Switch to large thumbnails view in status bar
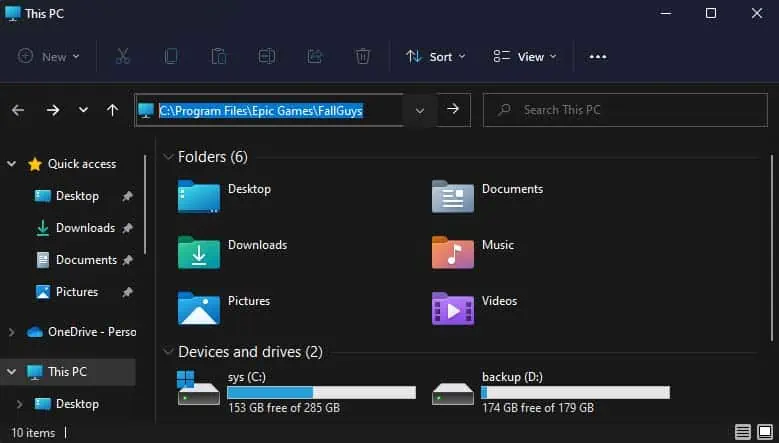The image size is (779, 443). pyautogui.click(x=765, y=432)
